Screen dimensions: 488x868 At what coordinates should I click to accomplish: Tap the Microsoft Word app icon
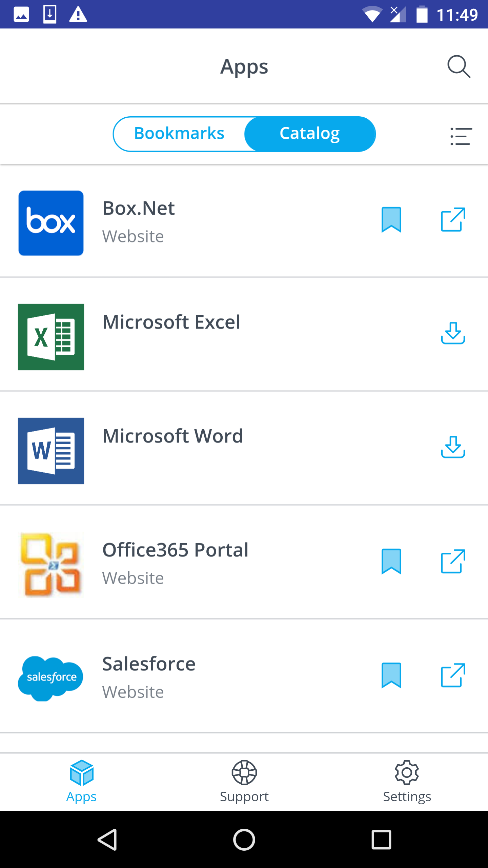(51, 451)
